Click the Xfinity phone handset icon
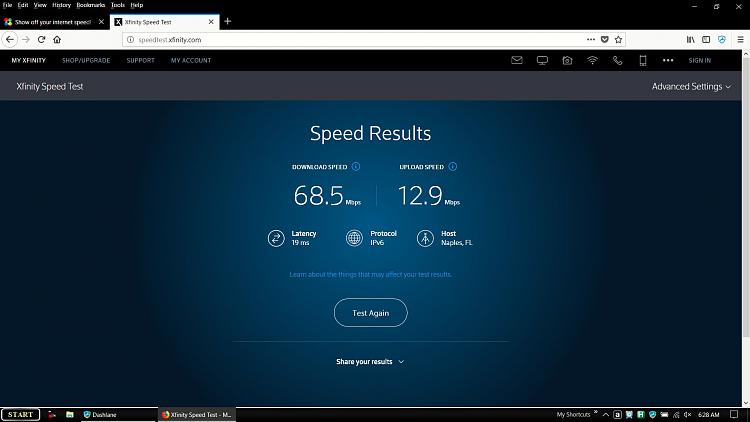Image resolution: width=750 pixels, height=422 pixels. 618,60
